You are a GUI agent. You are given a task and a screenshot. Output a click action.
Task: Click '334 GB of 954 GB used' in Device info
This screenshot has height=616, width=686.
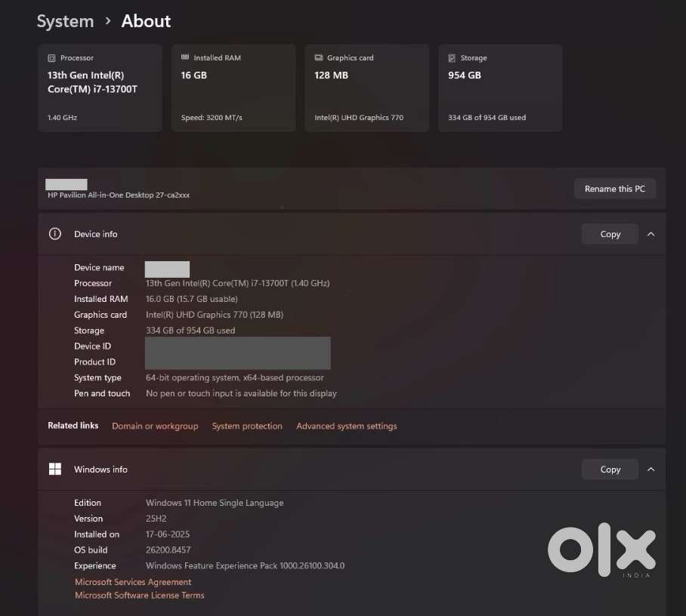click(x=190, y=331)
